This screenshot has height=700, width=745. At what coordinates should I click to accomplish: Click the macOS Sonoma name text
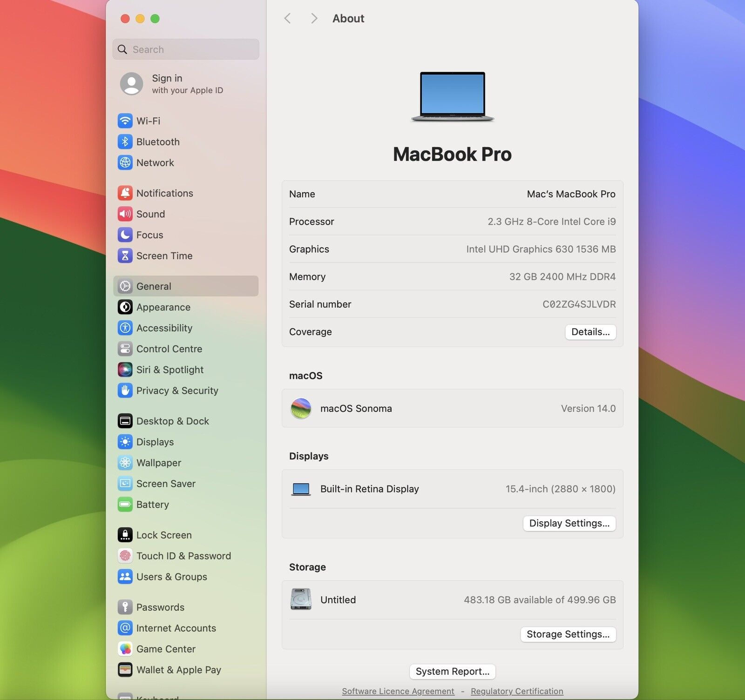tap(356, 409)
